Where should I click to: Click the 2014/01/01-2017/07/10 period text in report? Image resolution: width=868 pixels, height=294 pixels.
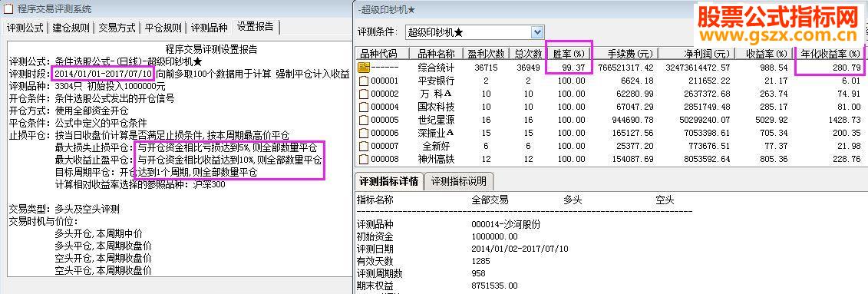pyautogui.click(x=103, y=74)
